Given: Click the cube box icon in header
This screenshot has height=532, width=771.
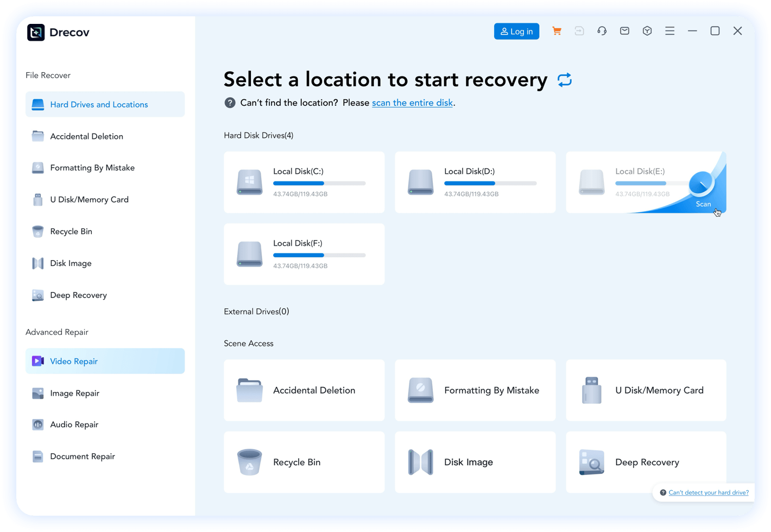Looking at the screenshot, I should 647,31.
